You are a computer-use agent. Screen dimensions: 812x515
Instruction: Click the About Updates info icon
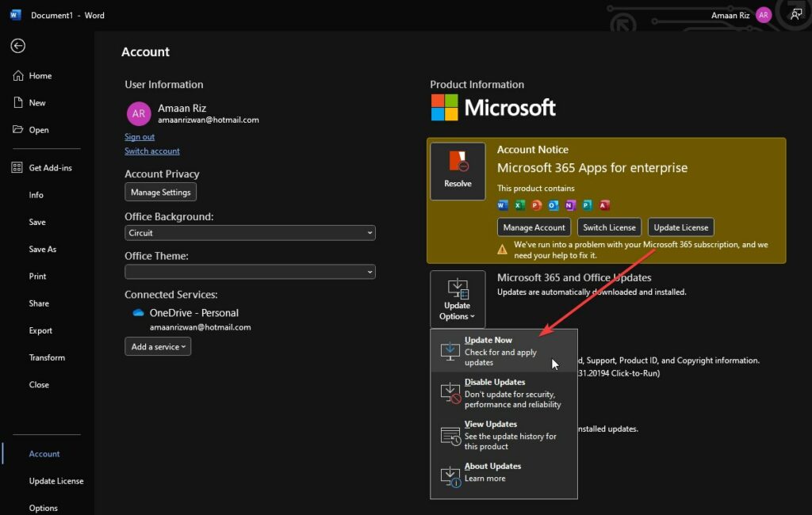(450, 476)
